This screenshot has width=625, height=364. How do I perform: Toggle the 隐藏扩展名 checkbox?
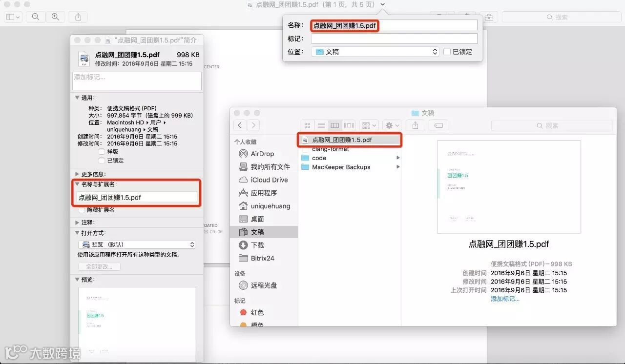tap(82, 210)
